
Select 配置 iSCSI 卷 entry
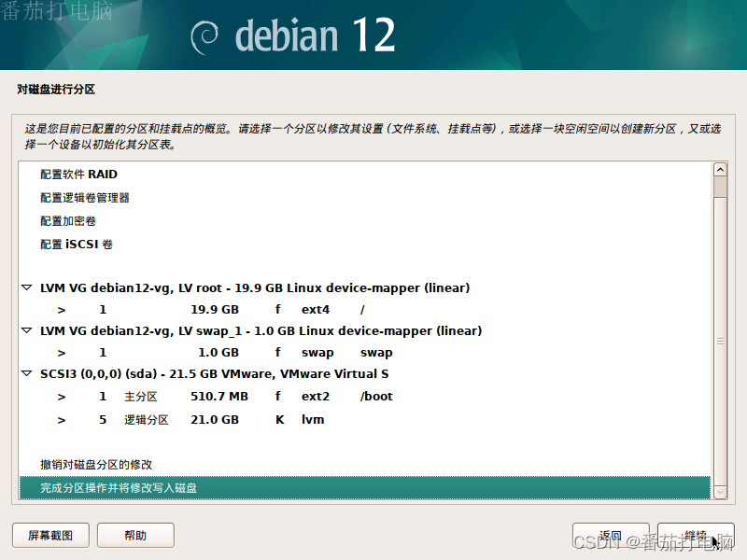(x=365, y=245)
